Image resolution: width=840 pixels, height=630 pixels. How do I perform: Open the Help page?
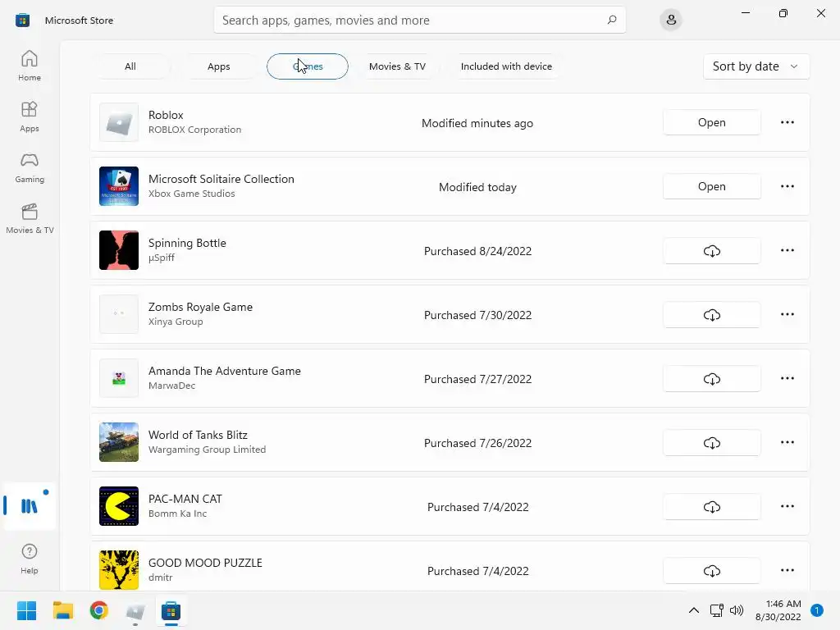tap(29, 559)
